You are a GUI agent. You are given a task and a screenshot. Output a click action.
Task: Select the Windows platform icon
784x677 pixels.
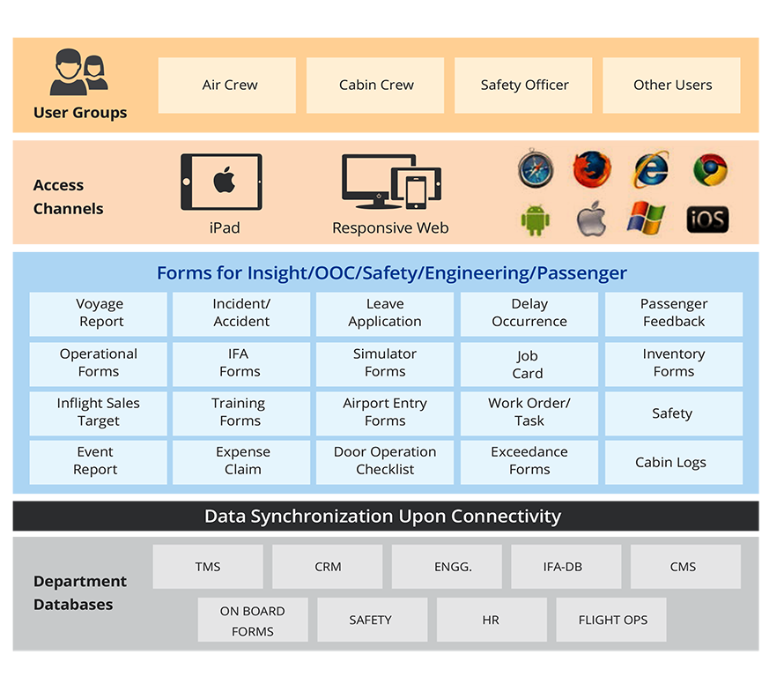tap(649, 219)
